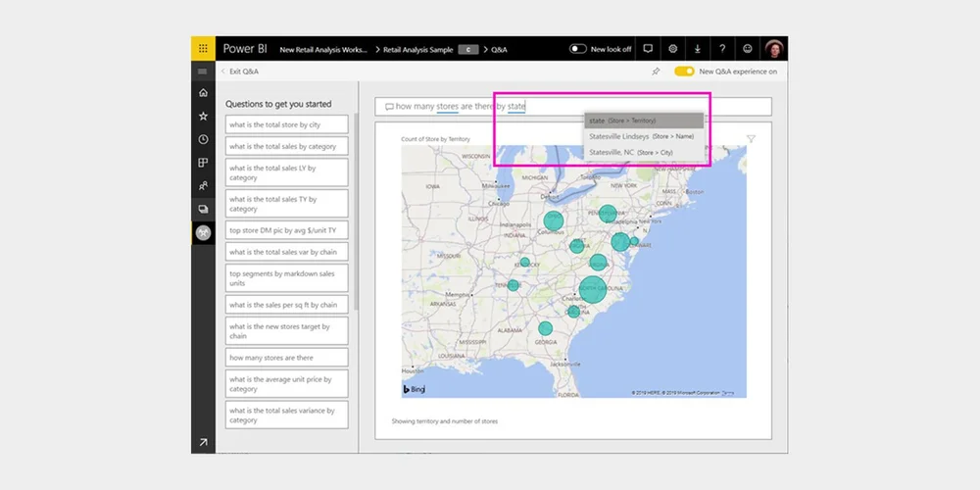Screen dimensions: 980x490
Task: Ask what is the total sales by category
Action: 287,146
